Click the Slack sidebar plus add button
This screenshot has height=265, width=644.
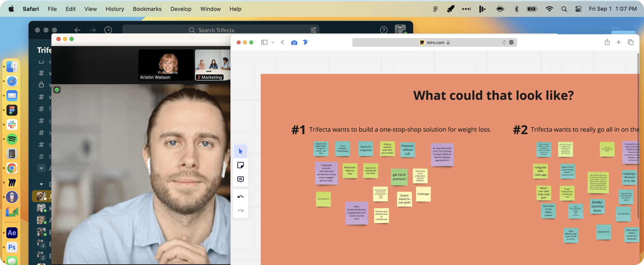[41, 168]
